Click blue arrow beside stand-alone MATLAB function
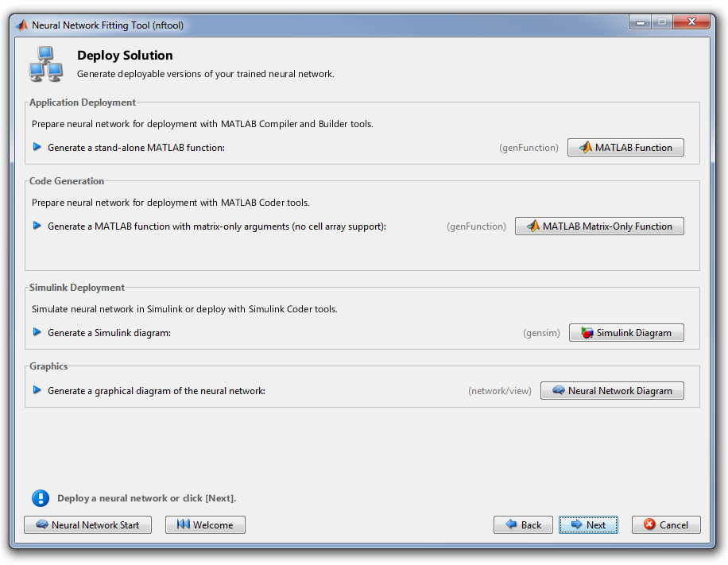728x565 pixels. pos(37,147)
